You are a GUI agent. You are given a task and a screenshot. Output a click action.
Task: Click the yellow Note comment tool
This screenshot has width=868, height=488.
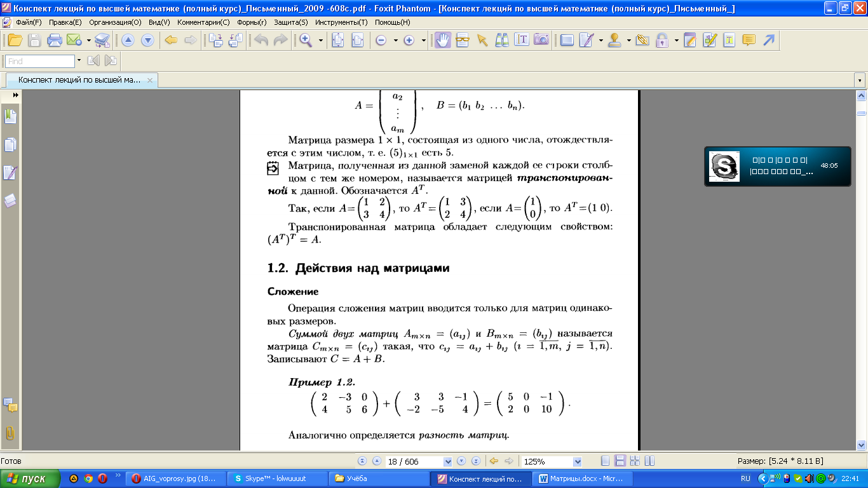click(x=749, y=40)
